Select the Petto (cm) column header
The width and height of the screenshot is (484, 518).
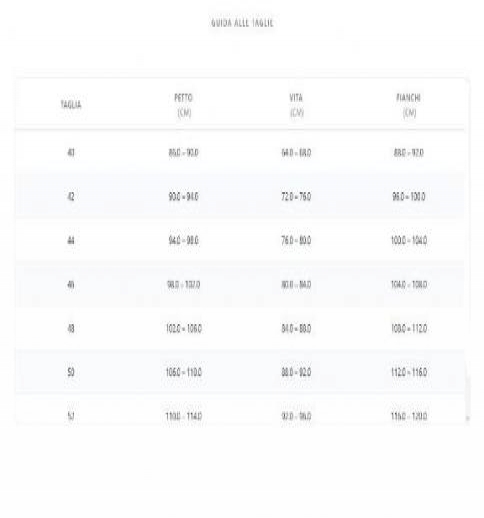click(184, 105)
